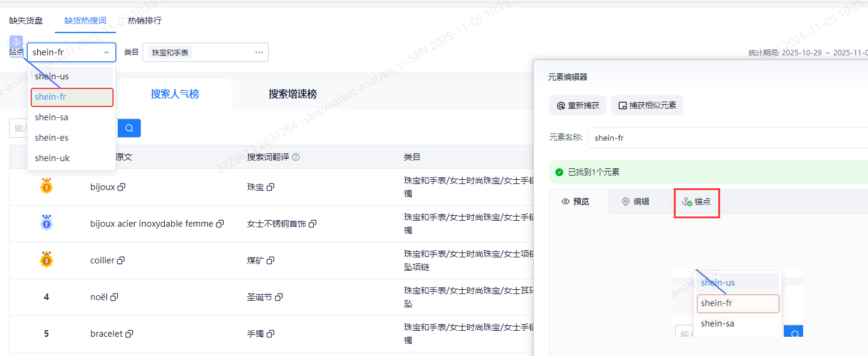Choose shein-es from the site list
Viewport: 868px width, 356px height.
(72, 138)
